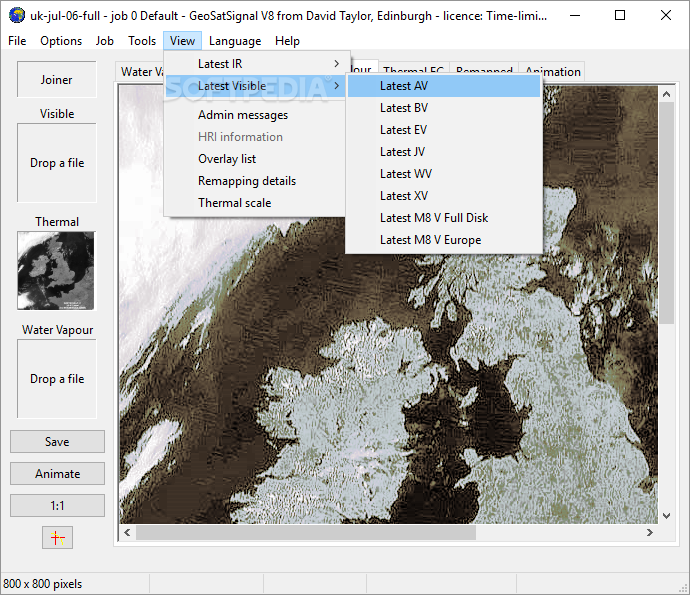Maximize the GeoSatSignal window
690x595 pixels.
pyautogui.click(x=620, y=15)
